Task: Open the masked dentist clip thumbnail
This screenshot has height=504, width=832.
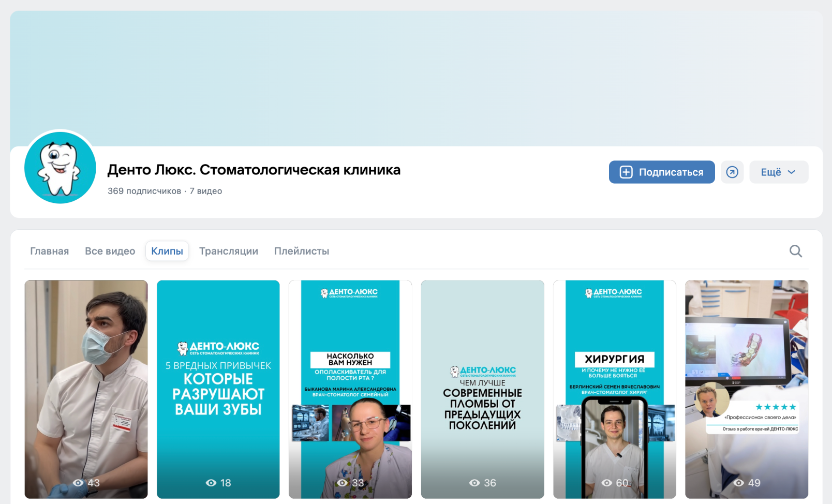Action: [86, 389]
